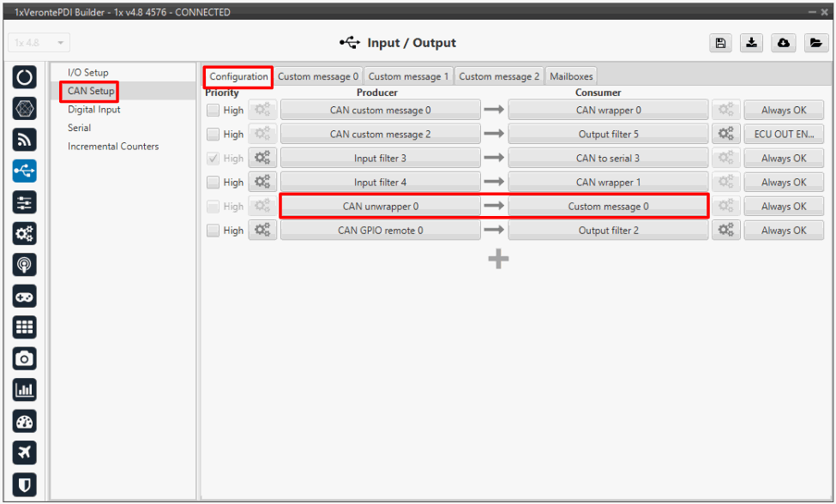Viewport: 836px width, 504px height.
Task: Toggle High priority checkbox for Input filter 4
Action: click(x=213, y=183)
